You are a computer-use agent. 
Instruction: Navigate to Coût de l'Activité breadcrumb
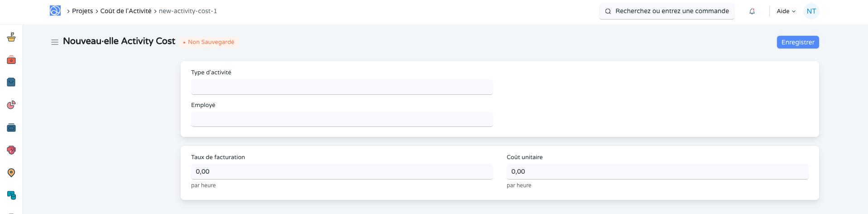(126, 11)
